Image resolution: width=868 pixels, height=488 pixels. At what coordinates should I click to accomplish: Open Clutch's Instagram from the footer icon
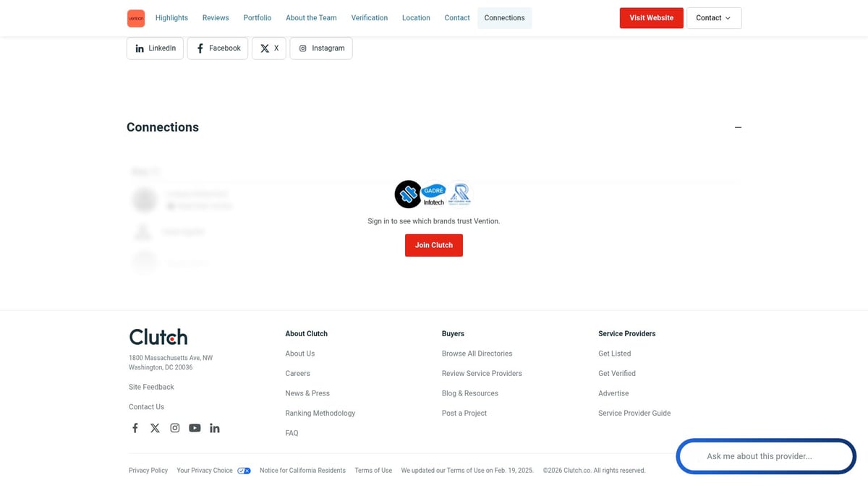(174, 427)
